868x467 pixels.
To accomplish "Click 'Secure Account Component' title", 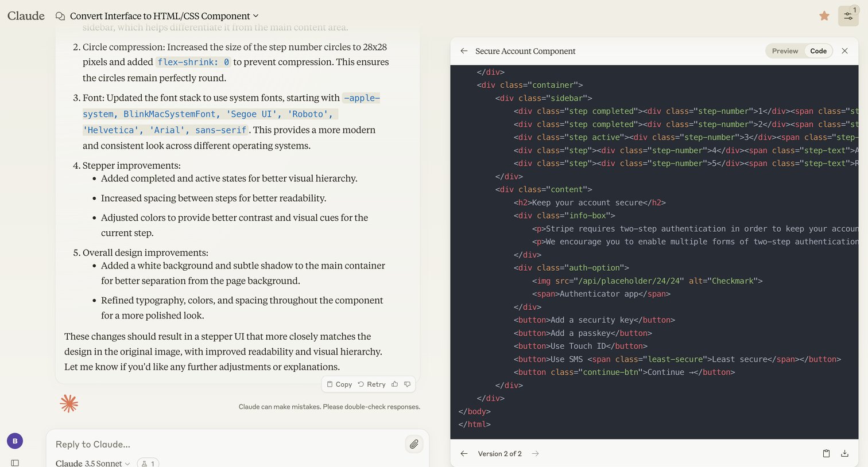I will tap(525, 51).
